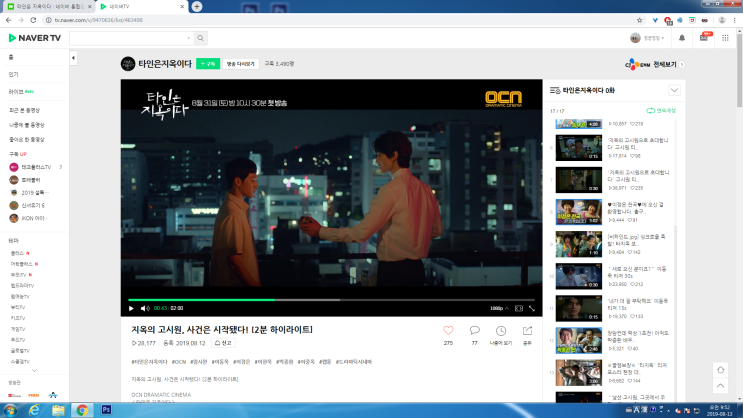Switch the player to wide-screen mode
743x418 pixels.
(x=519, y=308)
